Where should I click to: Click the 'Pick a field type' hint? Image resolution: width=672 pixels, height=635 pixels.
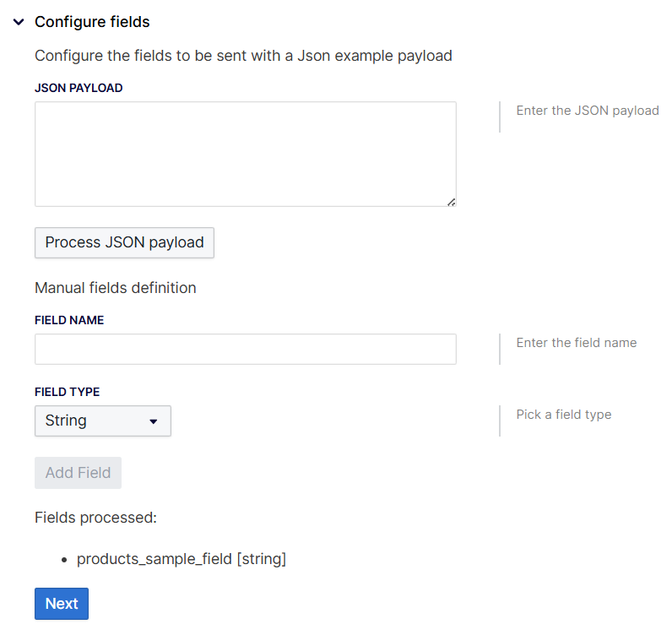point(563,415)
